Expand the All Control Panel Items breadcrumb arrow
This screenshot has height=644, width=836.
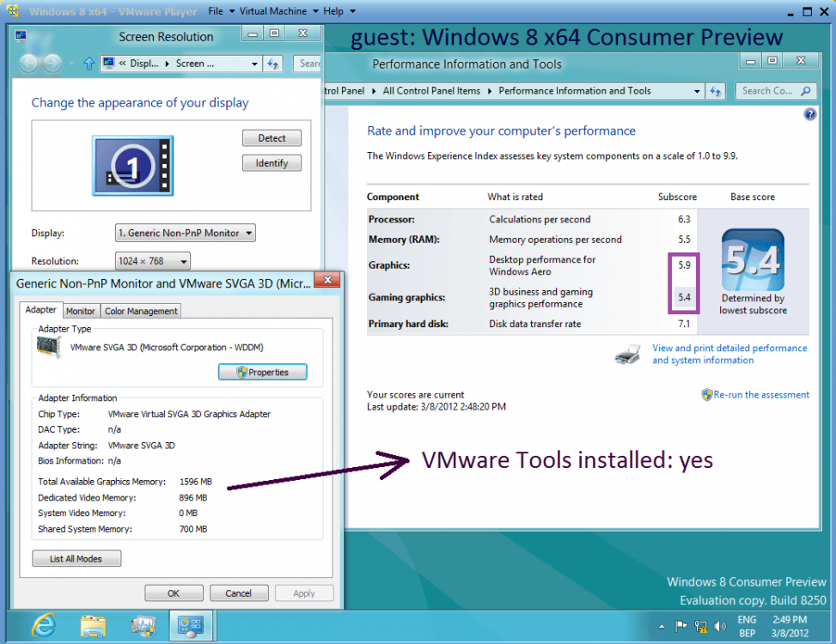point(490,91)
